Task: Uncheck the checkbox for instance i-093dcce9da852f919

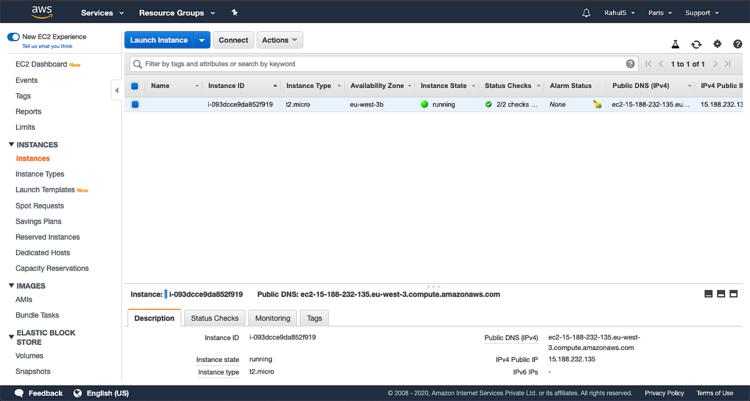Action: click(135, 104)
